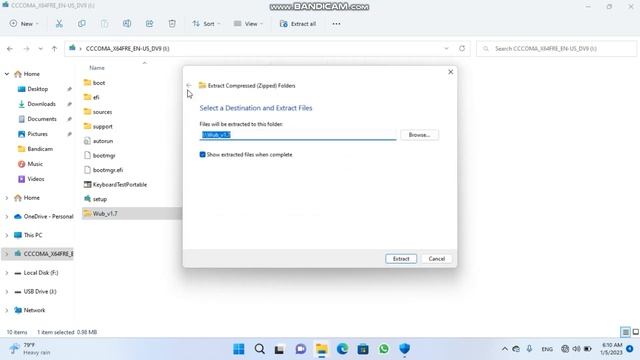The height and width of the screenshot is (360, 640).
Task: Expand the This PC node
Action: tap(7, 235)
